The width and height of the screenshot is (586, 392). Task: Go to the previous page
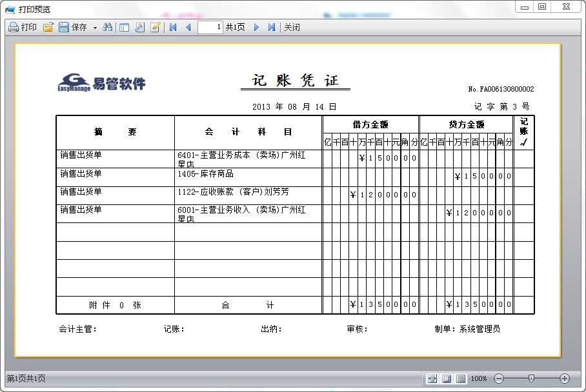coord(188,27)
